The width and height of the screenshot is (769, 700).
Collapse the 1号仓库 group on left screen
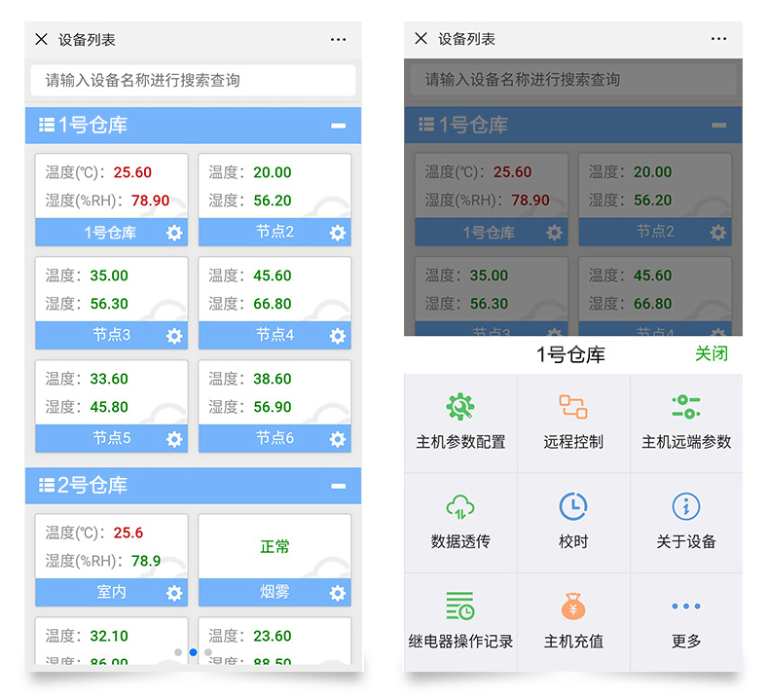(x=339, y=126)
